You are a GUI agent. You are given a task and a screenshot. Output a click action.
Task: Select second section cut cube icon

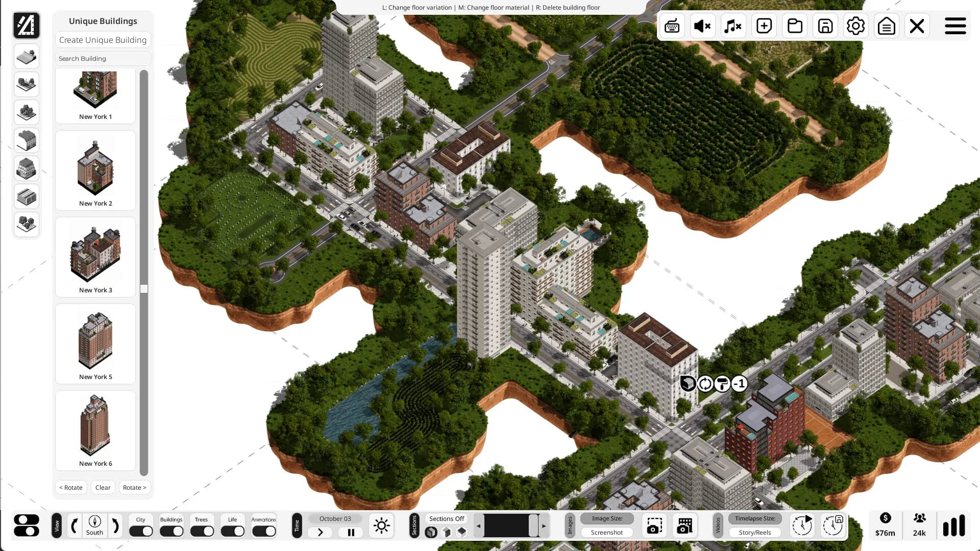[447, 532]
